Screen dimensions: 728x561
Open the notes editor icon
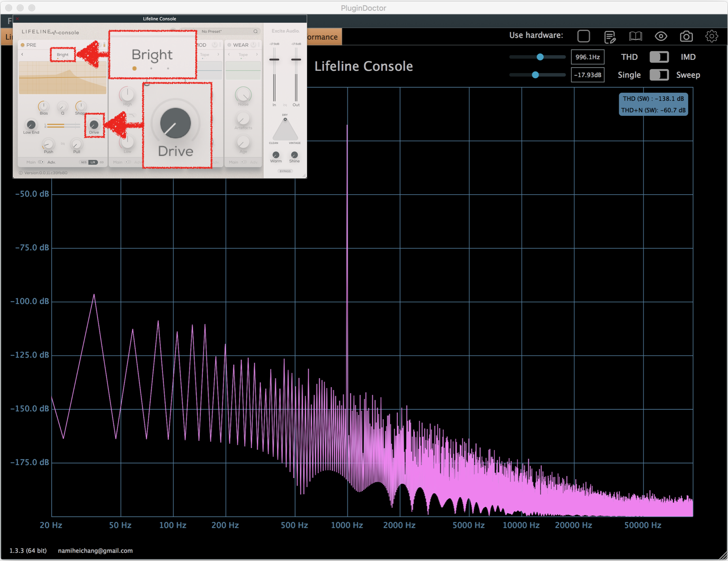[x=610, y=37]
